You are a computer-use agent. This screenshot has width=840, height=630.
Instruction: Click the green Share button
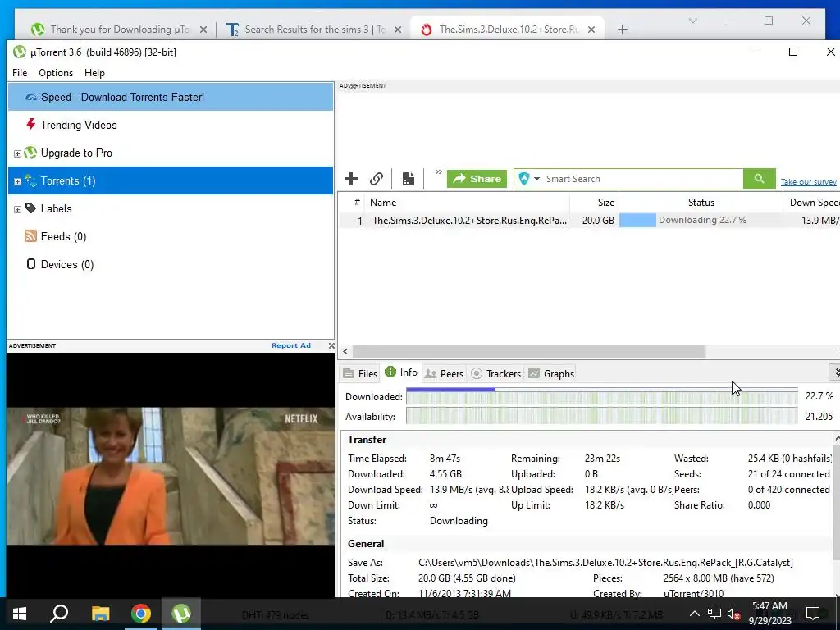point(477,179)
